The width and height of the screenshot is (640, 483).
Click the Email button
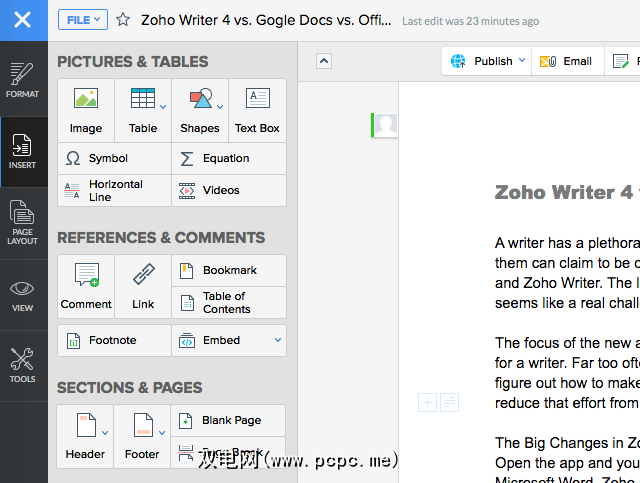pyautogui.click(x=567, y=61)
